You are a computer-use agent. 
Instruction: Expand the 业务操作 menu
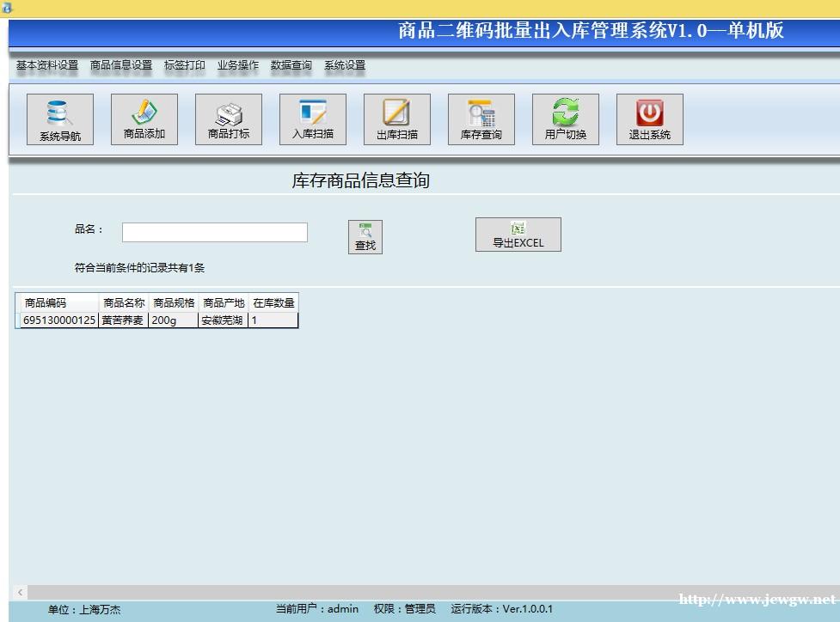[238, 65]
